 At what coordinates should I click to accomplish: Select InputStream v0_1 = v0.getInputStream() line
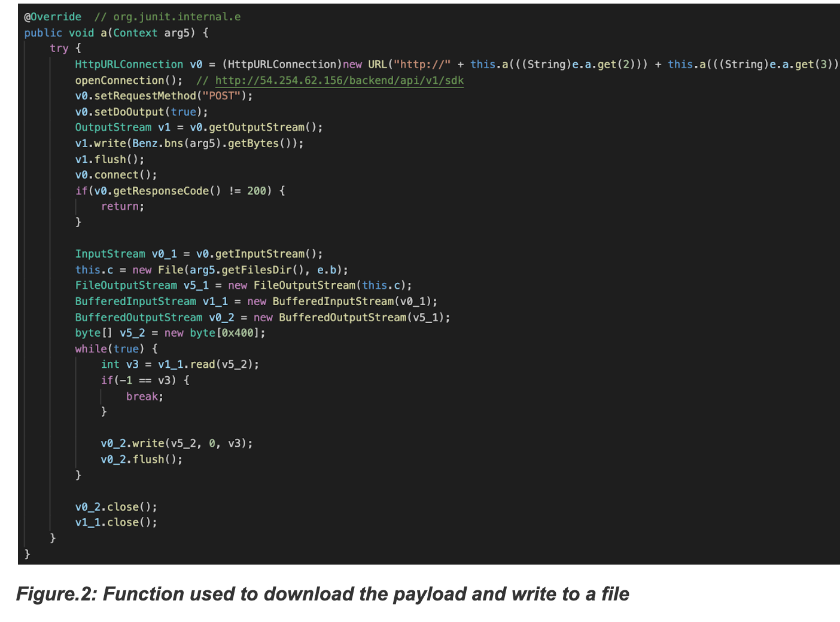click(199, 254)
